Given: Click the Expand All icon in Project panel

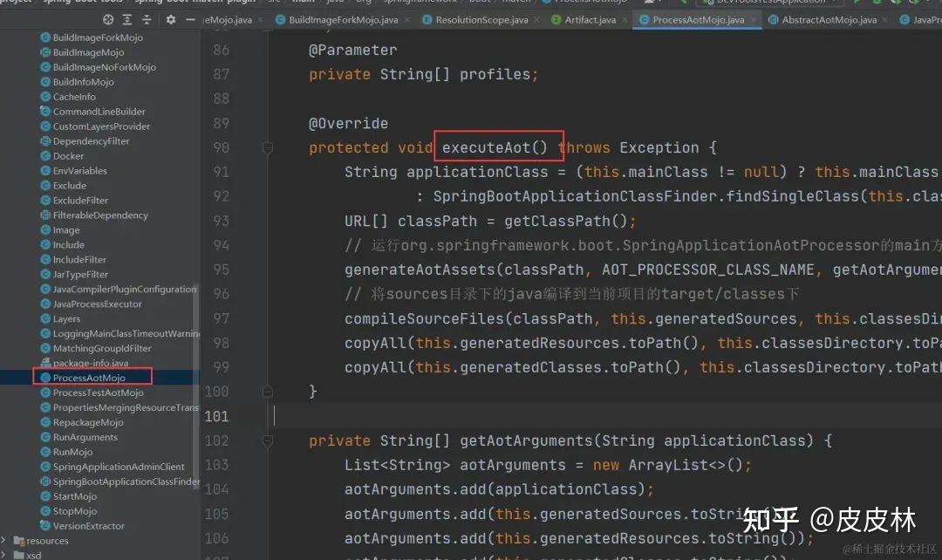Looking at the screenshot, I should pos(127,19).
